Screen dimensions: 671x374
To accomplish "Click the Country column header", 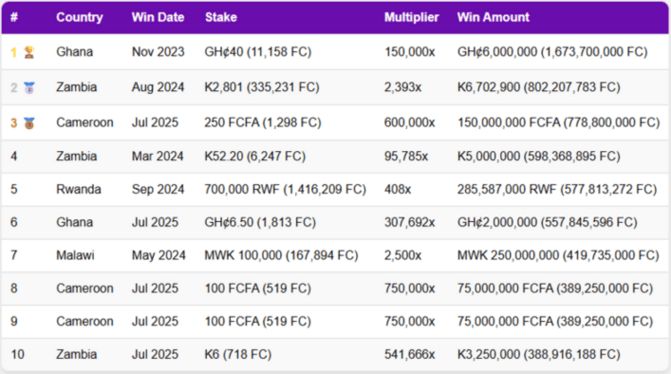I will (x=80, y=17).
